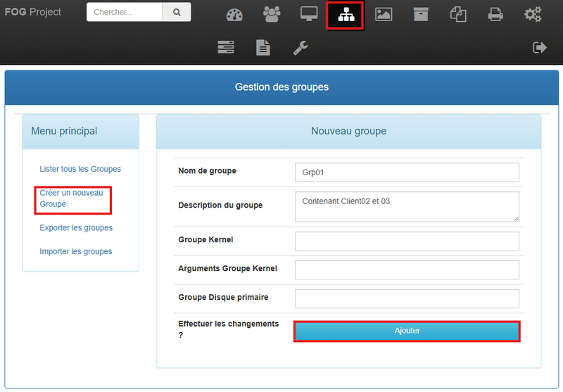Image resolution: width=563 pixels, height=392 pixels.
Task: Open service settings via the cogs icon
Action: point(533,14)
